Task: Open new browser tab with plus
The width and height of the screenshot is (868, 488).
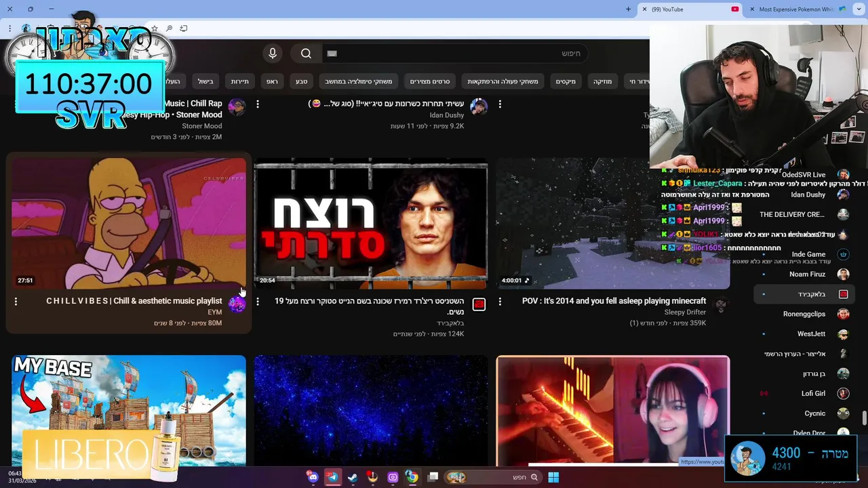Action: [628, 9]
